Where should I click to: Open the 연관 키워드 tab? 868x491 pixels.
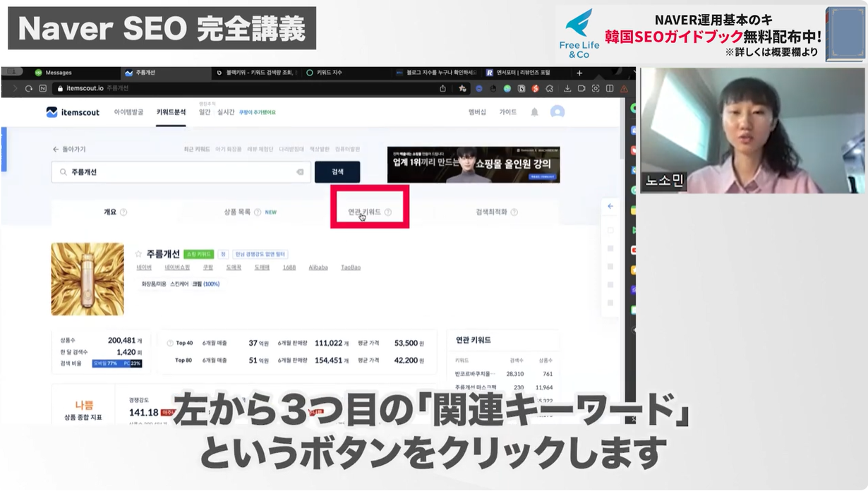[369, 212]
